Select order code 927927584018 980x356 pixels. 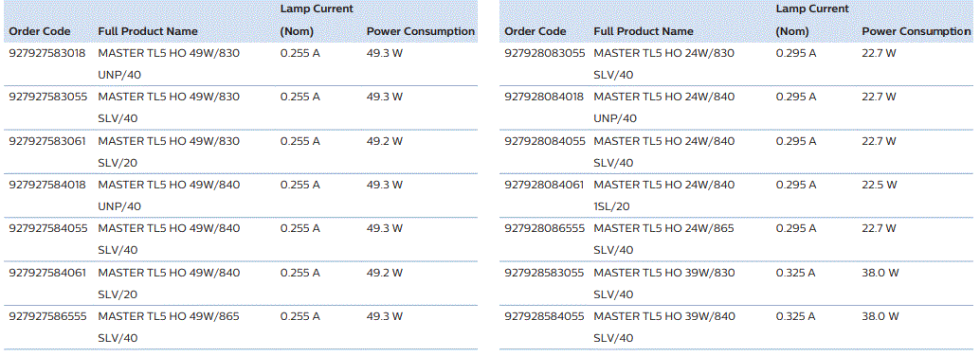[x=47, y=185]
